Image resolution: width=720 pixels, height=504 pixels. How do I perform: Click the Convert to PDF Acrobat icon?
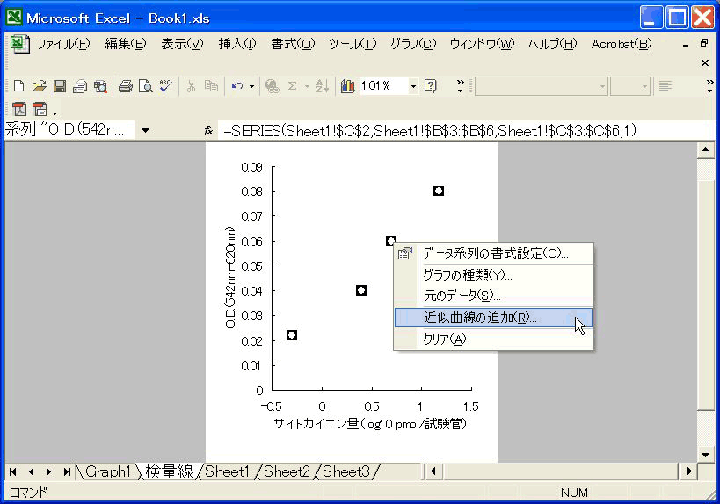coord(19,108)
